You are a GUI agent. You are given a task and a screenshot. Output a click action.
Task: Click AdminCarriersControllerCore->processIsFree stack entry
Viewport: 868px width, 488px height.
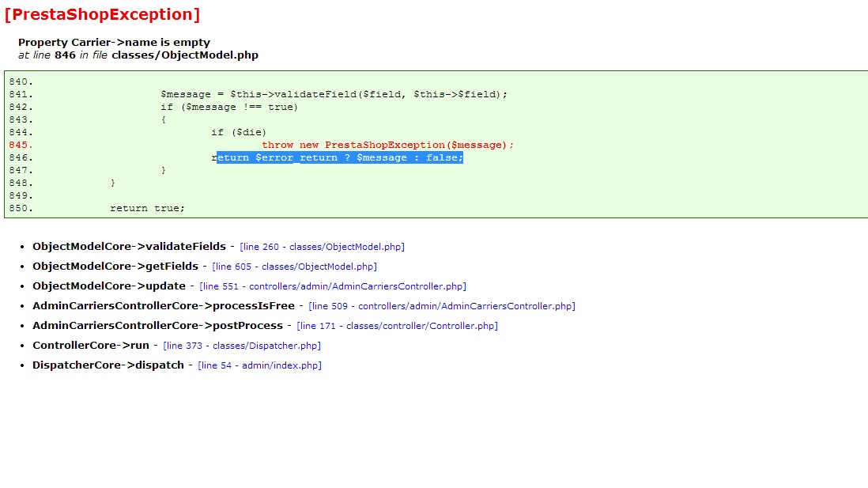(x=164, y=306)
